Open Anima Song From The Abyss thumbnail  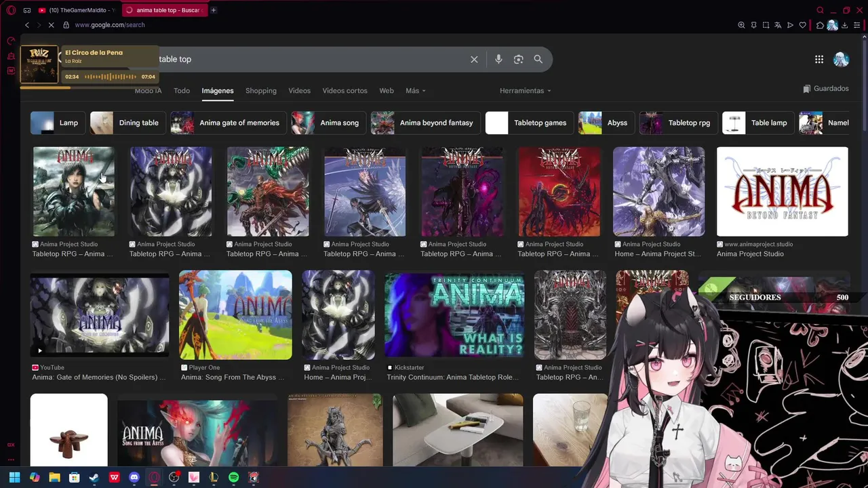(235, 315)
